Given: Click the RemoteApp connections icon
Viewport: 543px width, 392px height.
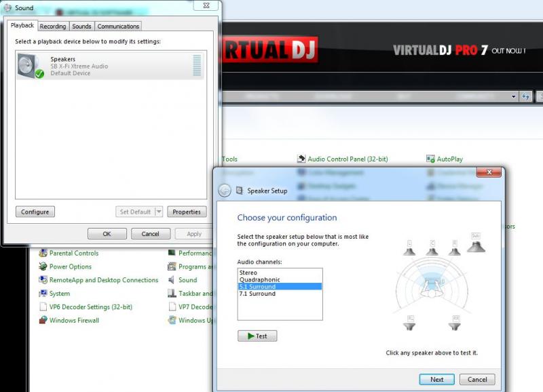Looking at the screenshot, I should (43, 279).
